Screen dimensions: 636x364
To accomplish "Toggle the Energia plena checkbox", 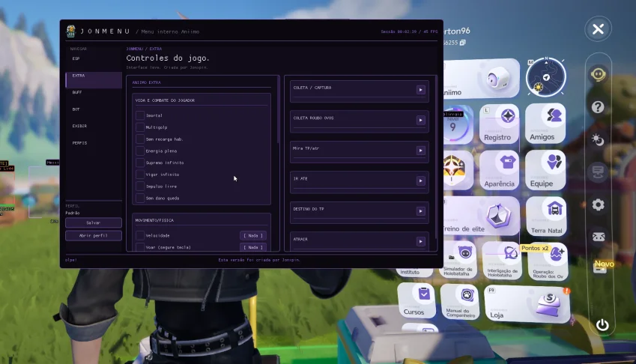I will 140,151.
